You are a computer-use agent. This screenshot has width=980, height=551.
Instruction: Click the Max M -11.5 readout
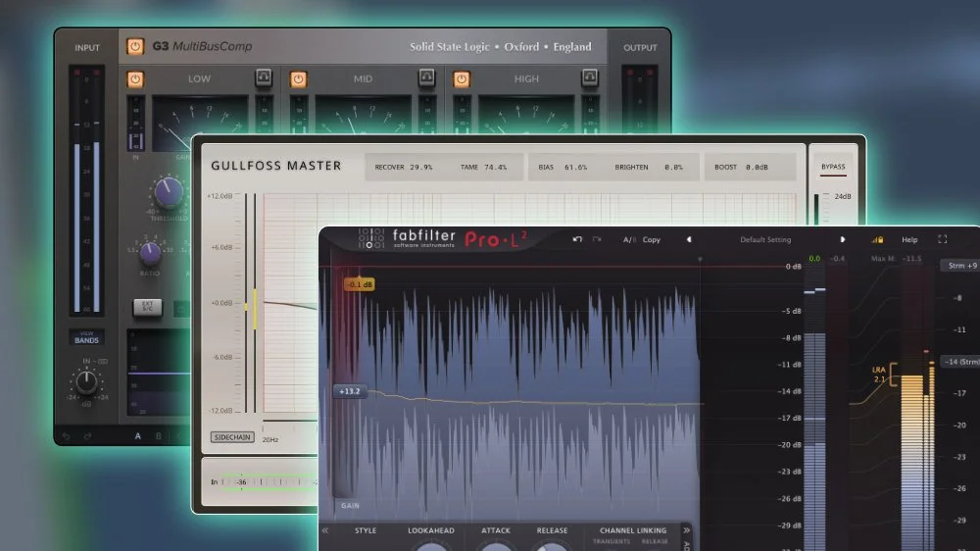tap(897, 258)
